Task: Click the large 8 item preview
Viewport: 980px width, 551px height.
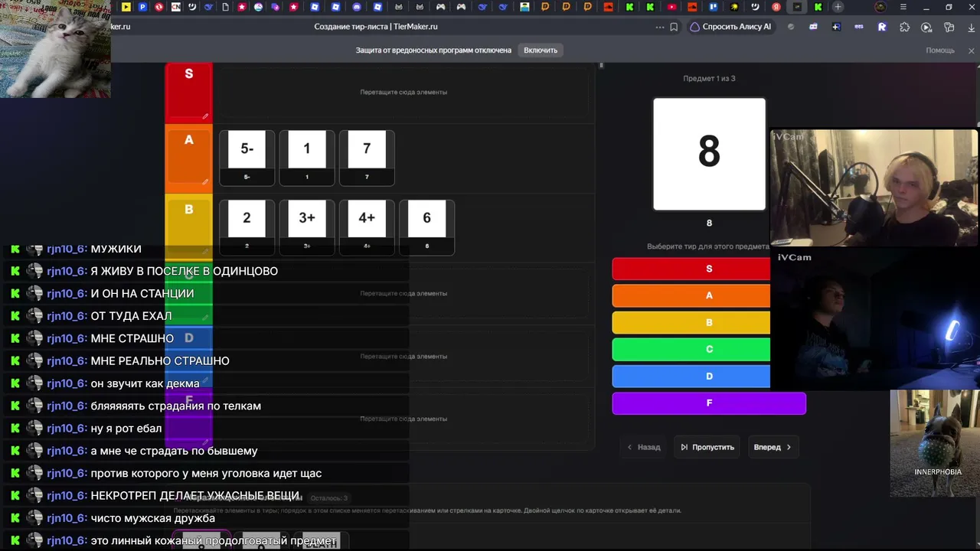Action: pyautogui.click(x=709, y=154)
